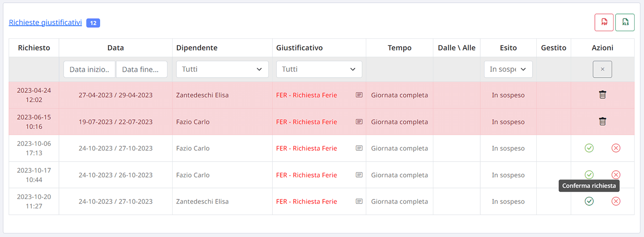Open the Esito filter dropdown
Image resolution: width=644 pixels, height=237 pixels.
click(x=508, y=69)
